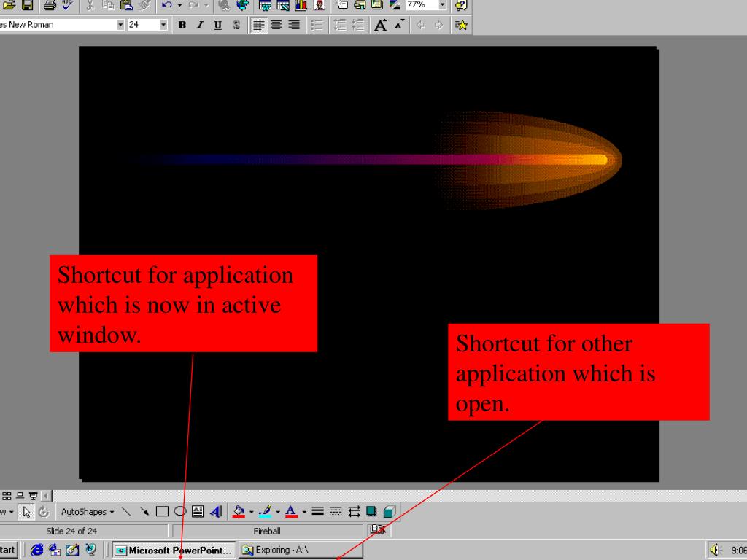The height and width of the screenshot is (560, 747).
Task: Toggle Bold text formatting
Action: tap(182, 25)
